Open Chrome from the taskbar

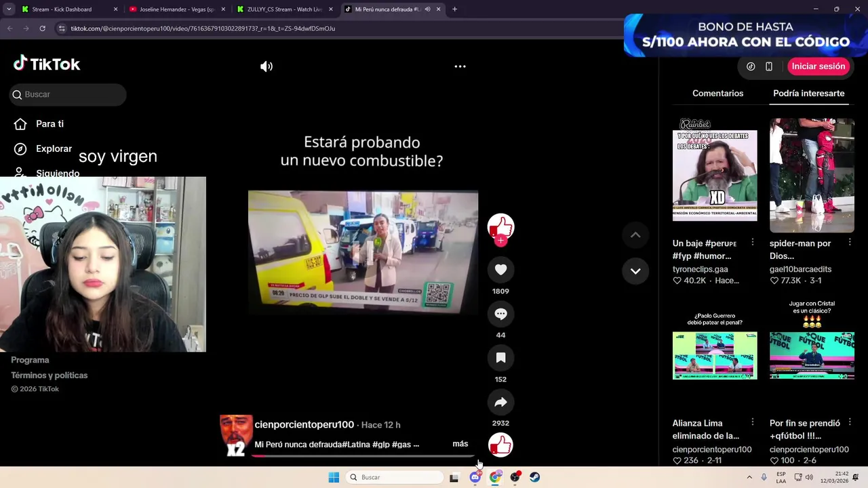click(x=495, y=477)
